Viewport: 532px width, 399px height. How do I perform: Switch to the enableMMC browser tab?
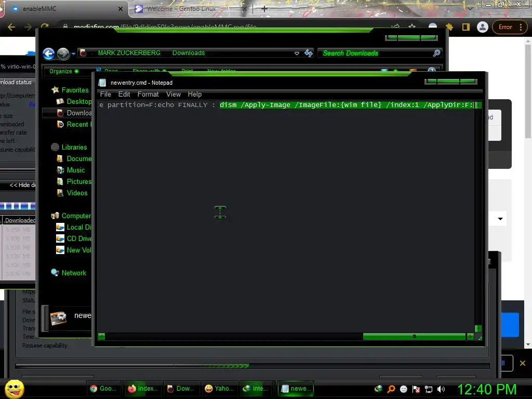pos(66,9)
